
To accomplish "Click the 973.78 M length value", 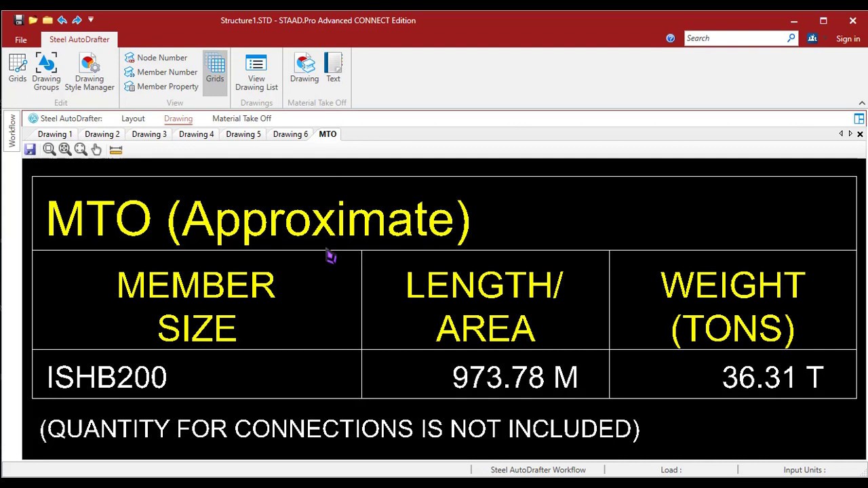I will 515,378.
